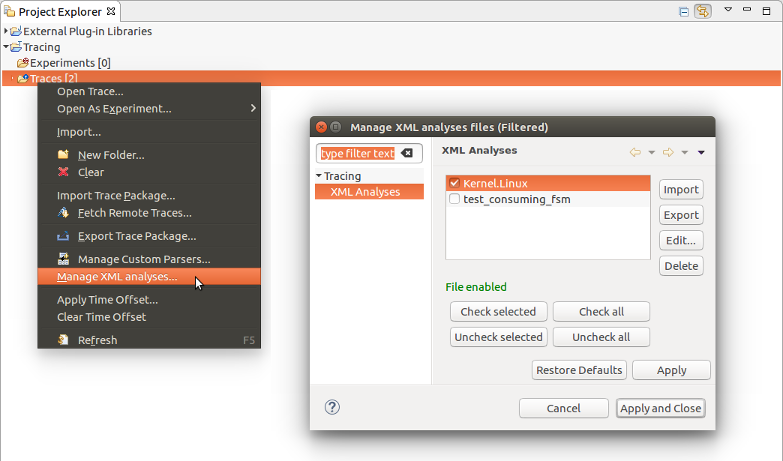Collapse the Tracing tree in dialog sidebar
783x461 pixels.
coord(318,176)
